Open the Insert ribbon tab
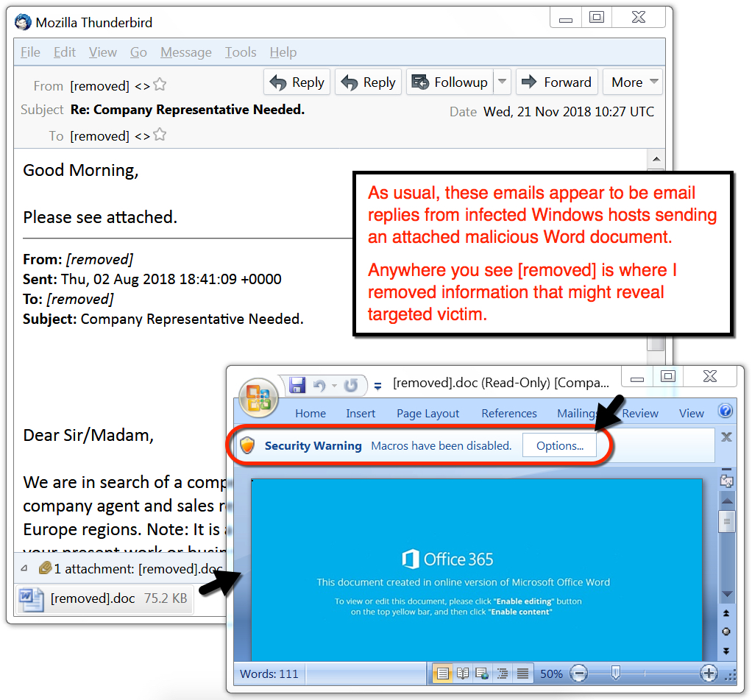Screen dimensions: 752x700 coord(361,414)
